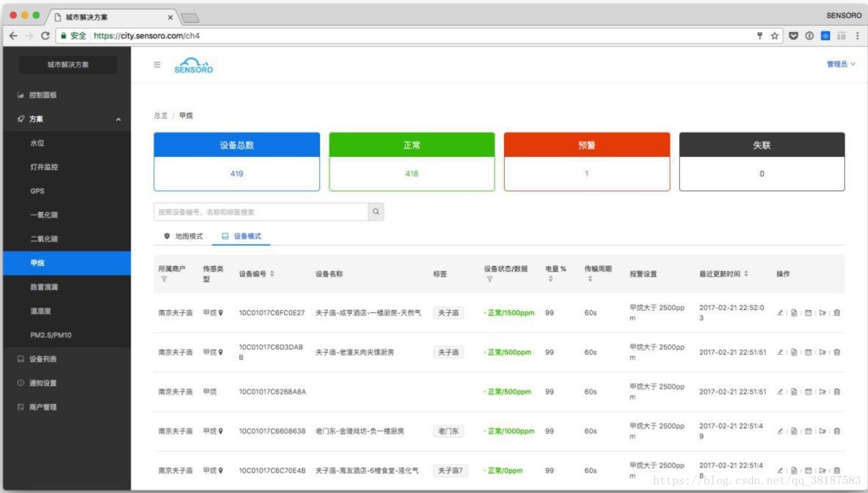Click calendar icon in 10C01017C6608638 row
Image resolution: width=868 pixels, height=493 pixels.
point(808,431)
